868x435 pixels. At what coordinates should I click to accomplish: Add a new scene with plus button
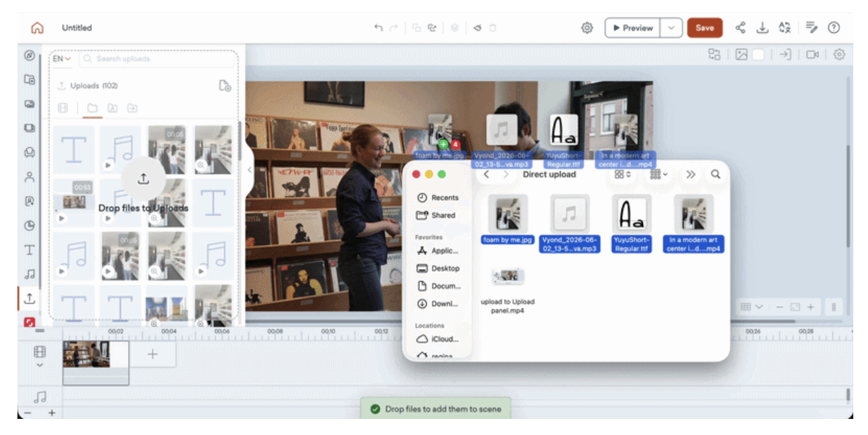point(153,354)
